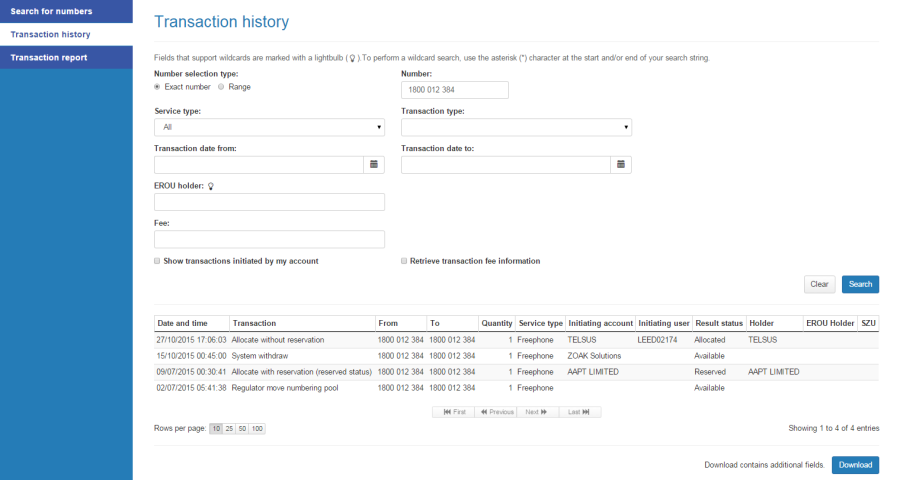Viewport: 900px width, 480px height.
Task: Tick Retrieve transaction fee information checkbox
Action: (404, 261)
